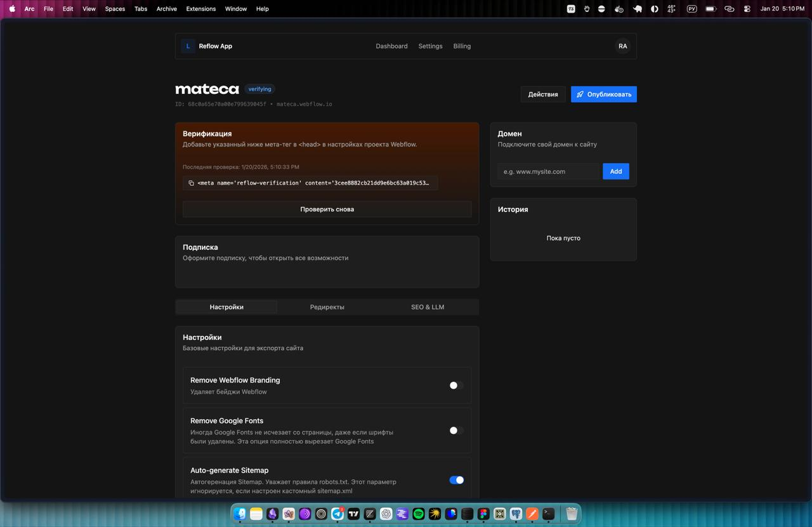Enable Remove Webflow Branding toggle

click(456, 386)
